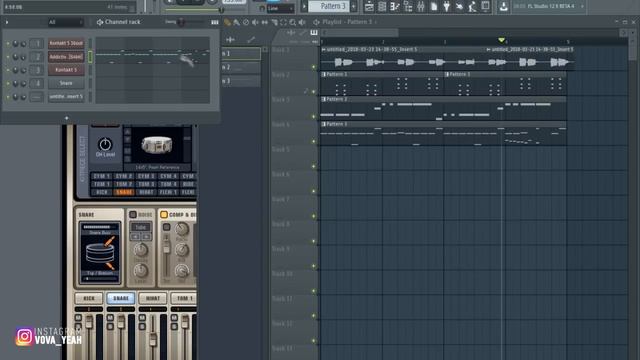Click the Channel rack plug title icon
The height and width of the screenshot is (360, 640).
coord(100,22)
